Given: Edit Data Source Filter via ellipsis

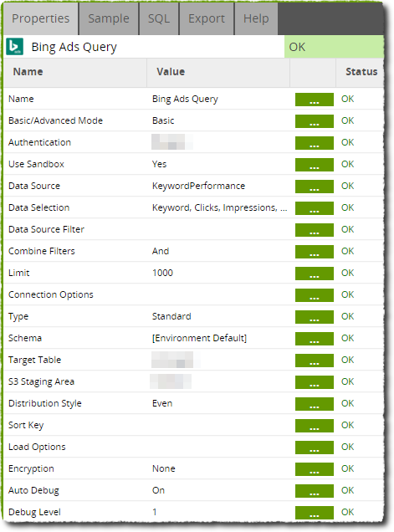Looking at the screenshot, I should tap(314, 230).
